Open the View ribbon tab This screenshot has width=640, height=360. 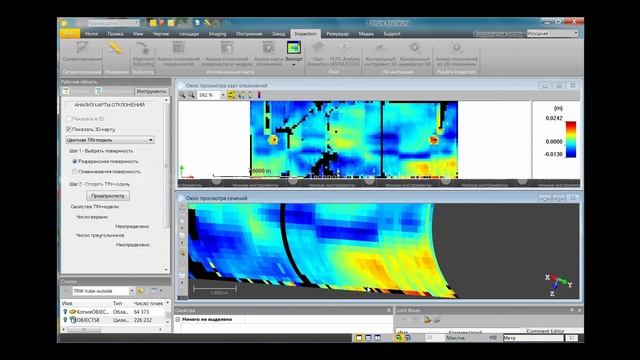(138, 34)
